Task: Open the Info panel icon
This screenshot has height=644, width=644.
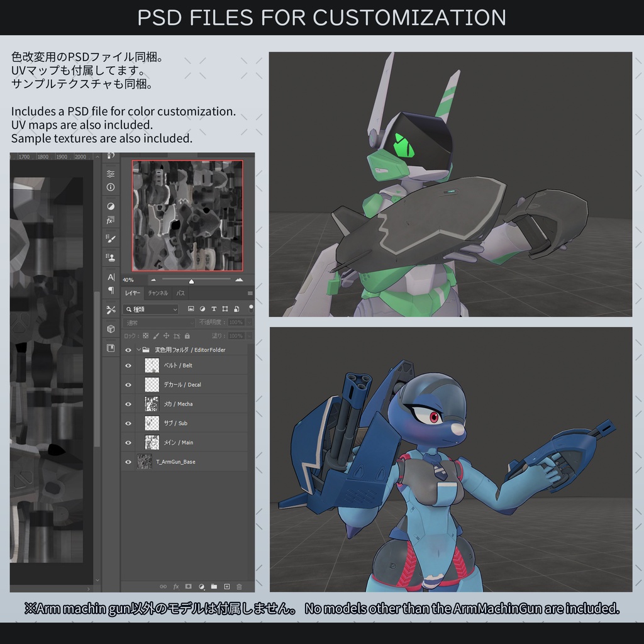Action: (x=111, y=187)
